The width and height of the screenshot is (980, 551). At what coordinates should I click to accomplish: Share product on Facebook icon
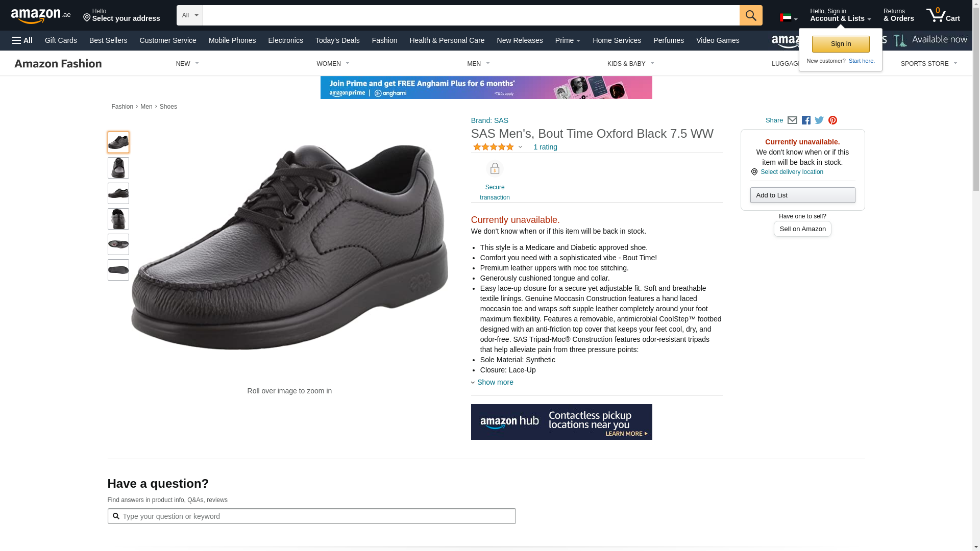(x=806, y=120)
